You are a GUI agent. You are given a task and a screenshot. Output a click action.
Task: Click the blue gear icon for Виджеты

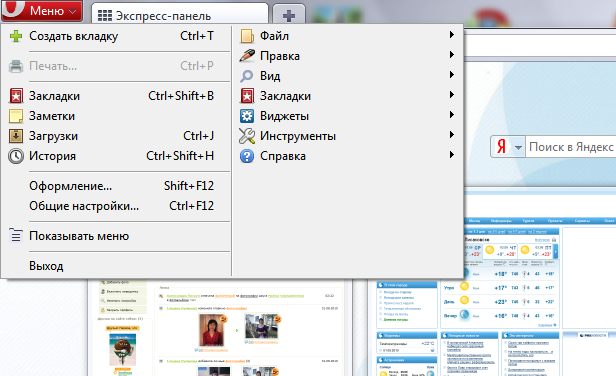247,116
